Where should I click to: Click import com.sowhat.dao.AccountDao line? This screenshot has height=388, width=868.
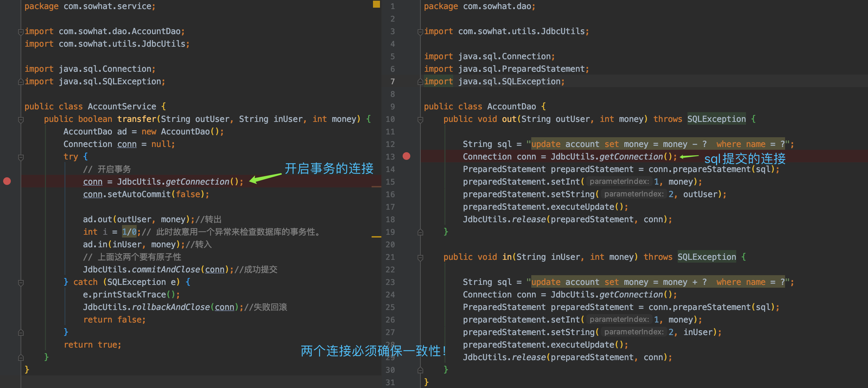point(105,31)
